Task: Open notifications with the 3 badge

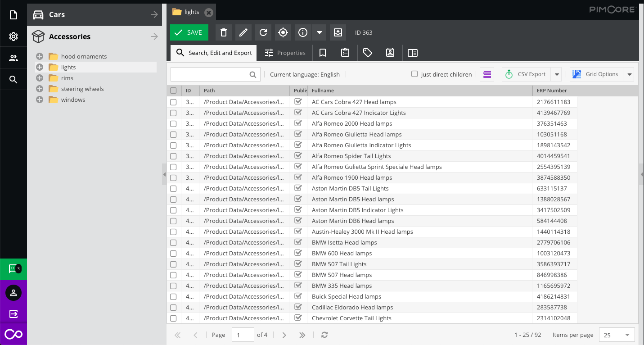Action: (14, 269)
